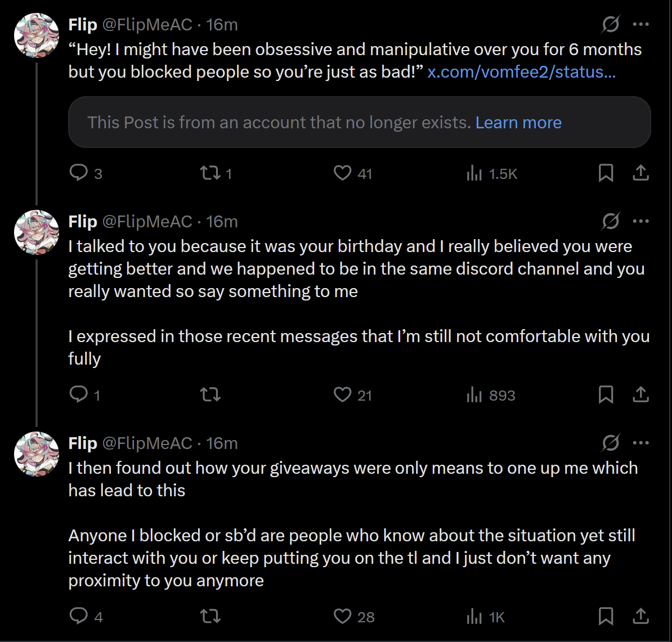Open more options on the birthday post
672x642 pixels.
641,221
